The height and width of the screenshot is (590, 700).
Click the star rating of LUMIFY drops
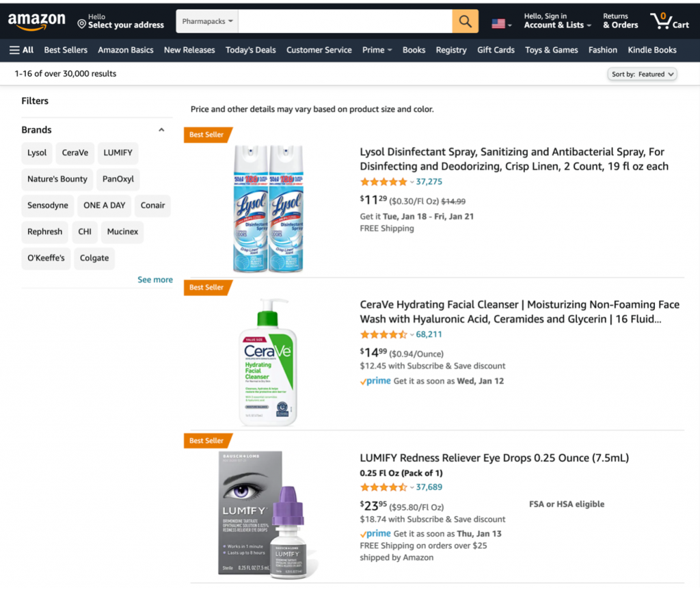383,487
